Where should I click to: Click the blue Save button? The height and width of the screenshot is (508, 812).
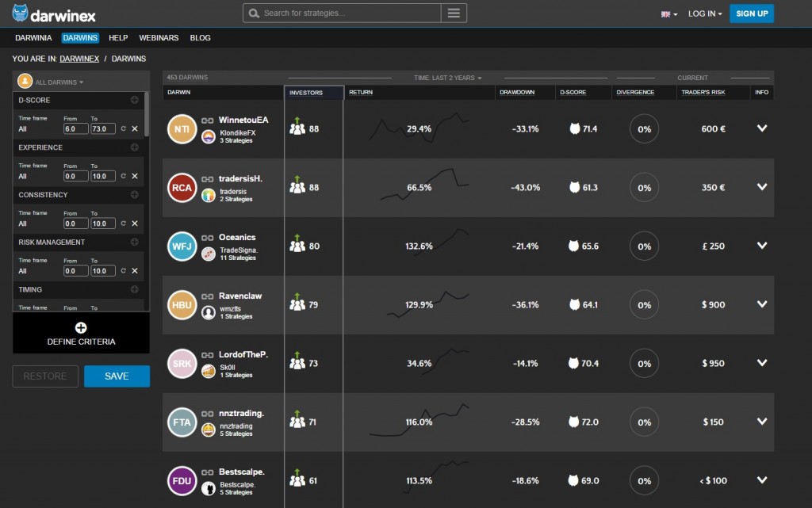point(117,376)
